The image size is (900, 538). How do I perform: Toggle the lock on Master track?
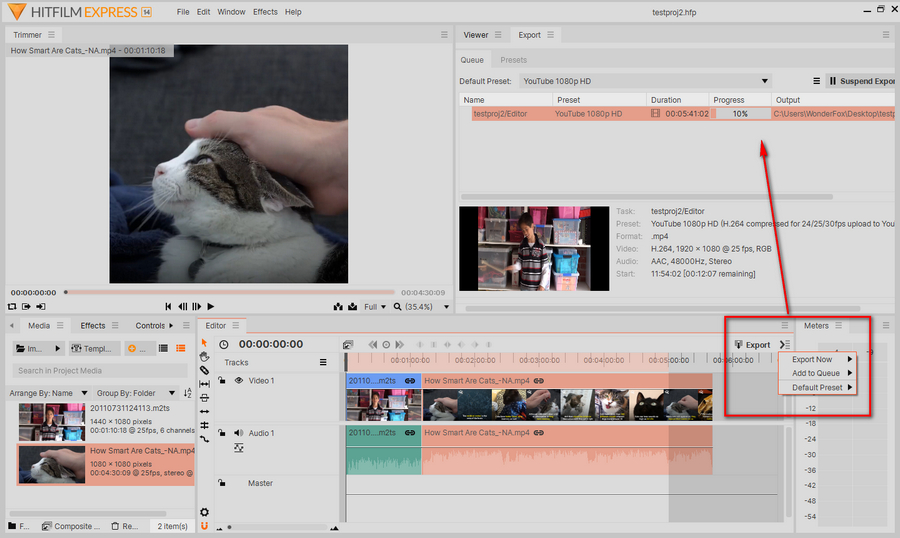pyautogui.click(x=222, y=483)
